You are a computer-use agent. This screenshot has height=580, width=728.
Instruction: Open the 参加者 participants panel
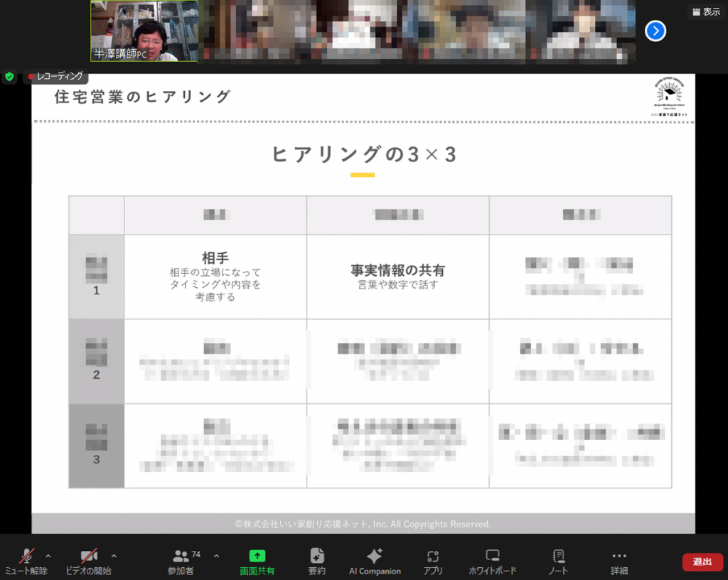[182, 560]
